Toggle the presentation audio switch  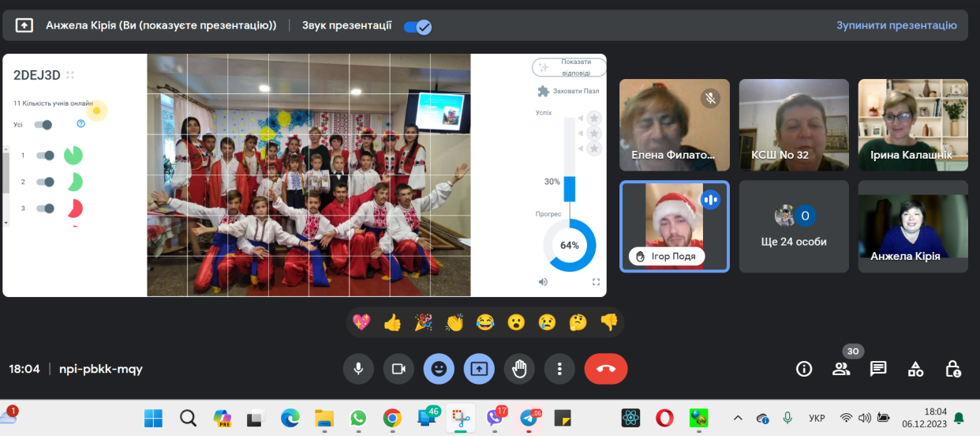point(417,26)
